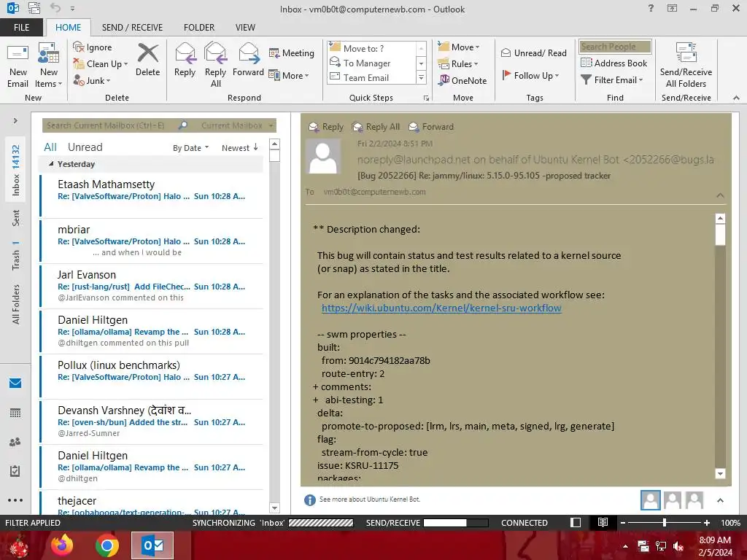The image size is (747, 560).
Task: Send message to OneNote
Action: [462, 80]
